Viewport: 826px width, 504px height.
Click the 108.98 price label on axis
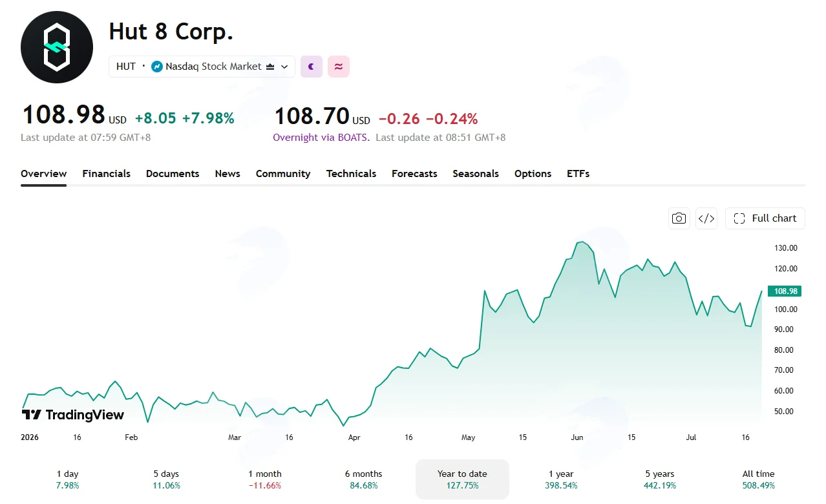pos(785,291)
